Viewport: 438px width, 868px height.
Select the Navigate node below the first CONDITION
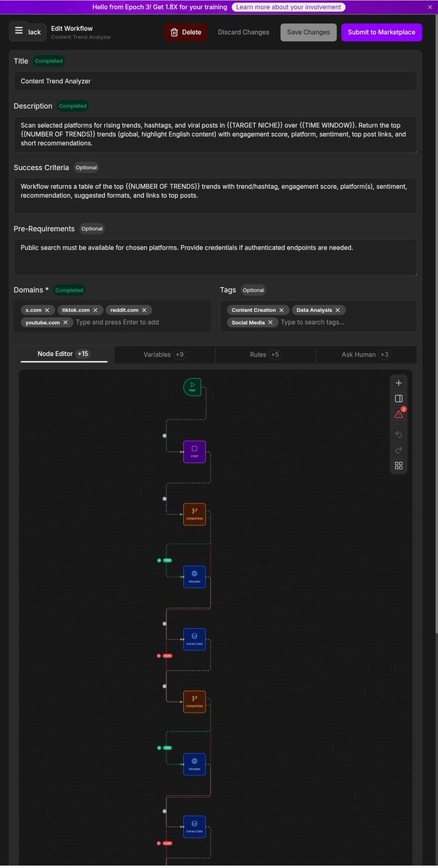[x=194, y=576]
